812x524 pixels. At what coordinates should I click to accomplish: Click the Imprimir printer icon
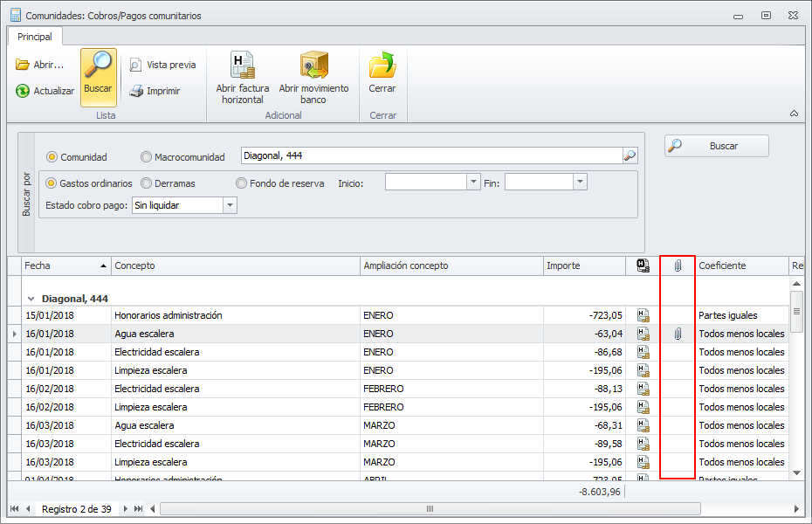click(x=136, y=91)
